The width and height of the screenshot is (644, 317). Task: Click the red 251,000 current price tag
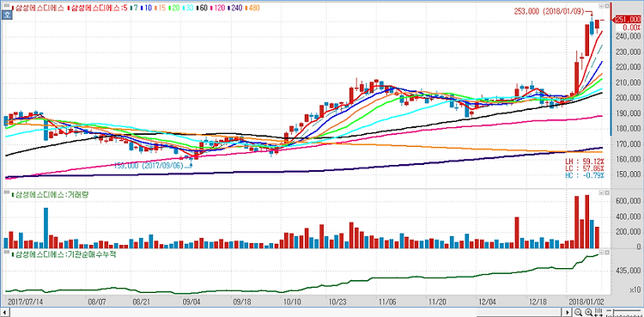(627, 20)
